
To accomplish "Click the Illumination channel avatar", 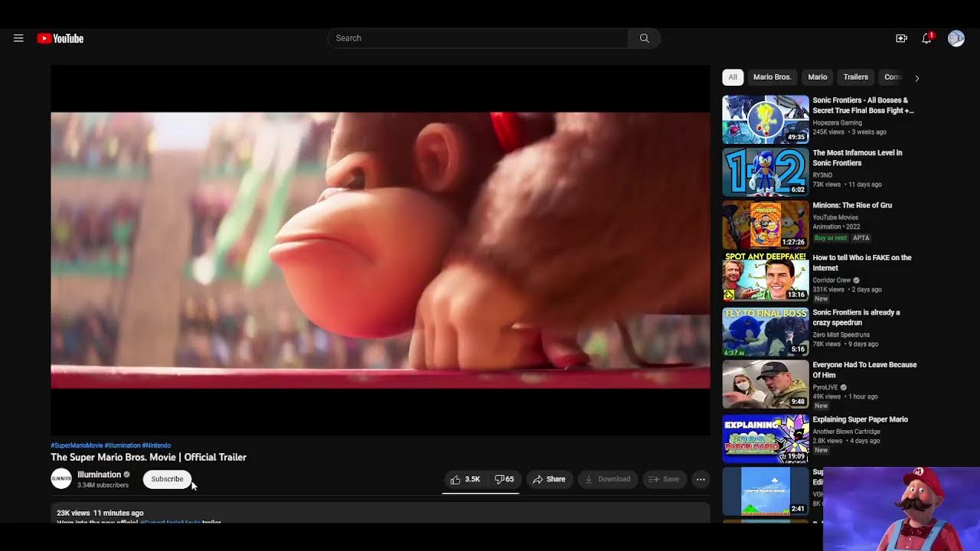I will pyautogui.click(x=61, y=479).
